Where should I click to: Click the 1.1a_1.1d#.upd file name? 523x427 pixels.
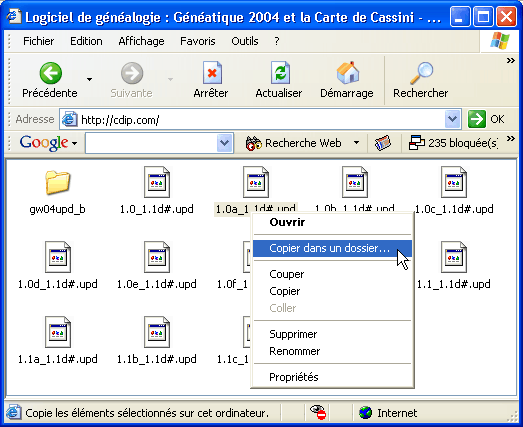tap(58, 359)
